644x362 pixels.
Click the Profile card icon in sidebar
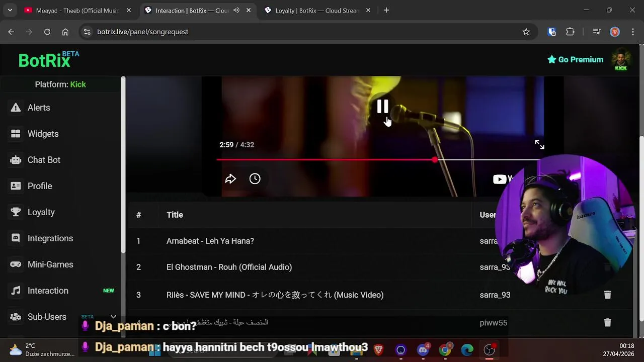pyautogui.click(x=16, y=186)
